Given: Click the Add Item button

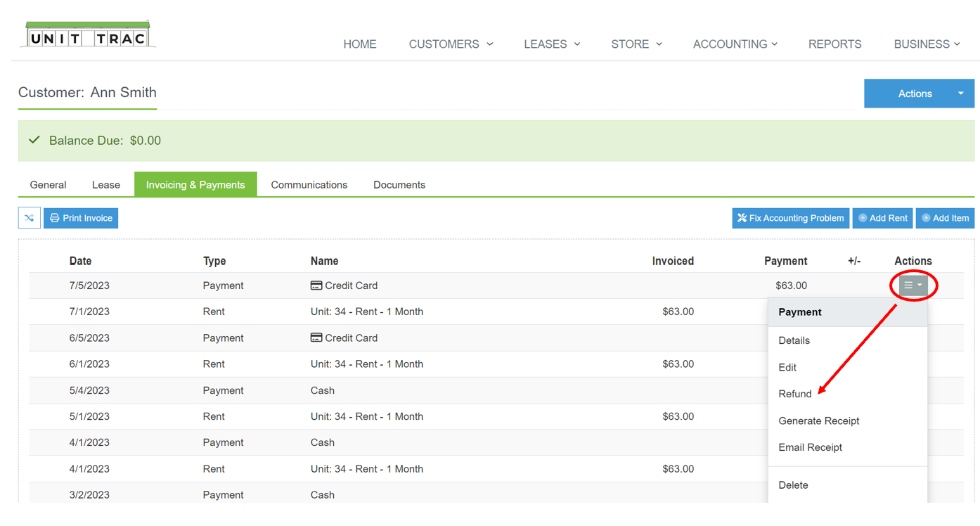Looking at the screenshot, I should pos(945,218).
